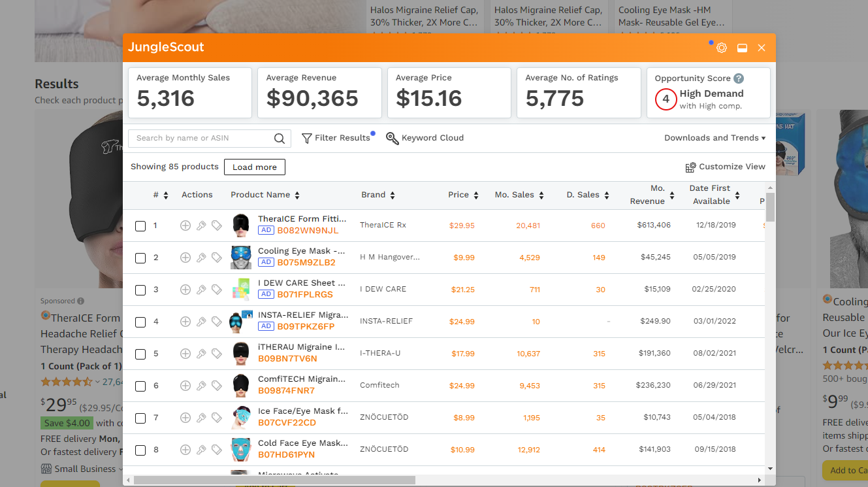This screenshot has width=868, height=487.
Task: Add Cooling Eye Mask product with plus icon
Action: (x=185, y=258)
